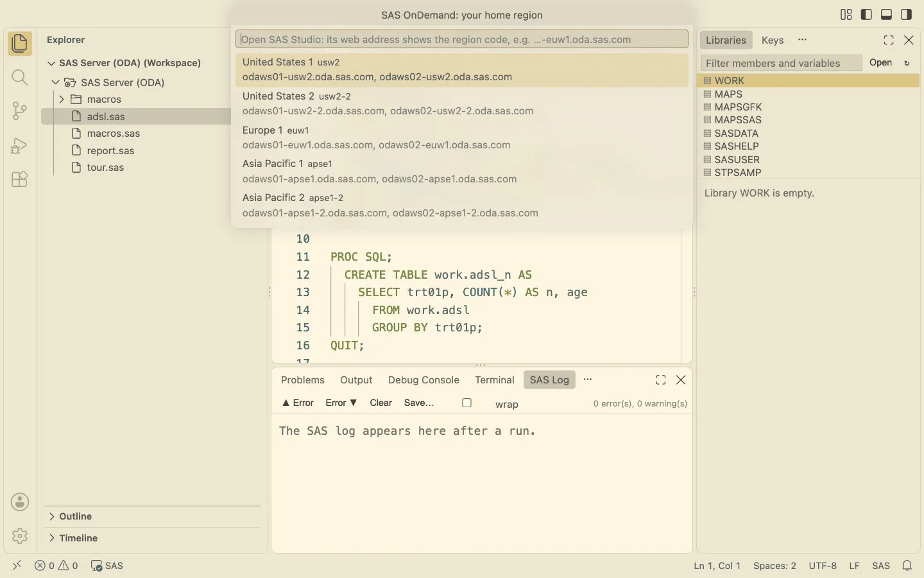Screen dimensions: 924x578
Task: Expand the Timeline section
Action: click(51, 538)
